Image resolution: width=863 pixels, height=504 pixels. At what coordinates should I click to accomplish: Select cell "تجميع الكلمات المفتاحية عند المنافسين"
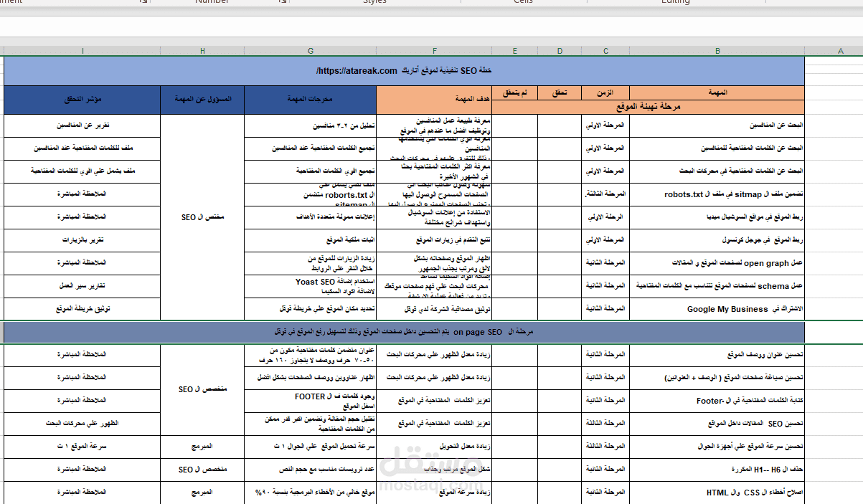click(x=311, y=148)
